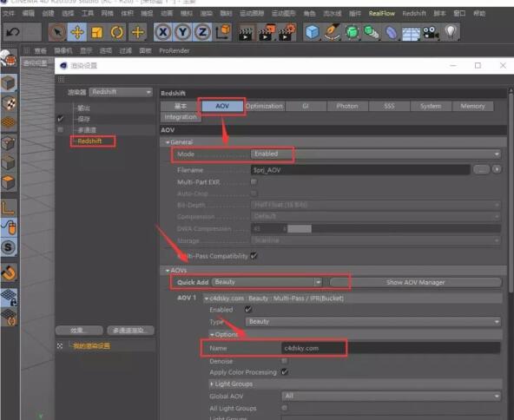
Task: Click the Undo arrow icon
Action: click(13, 32)
